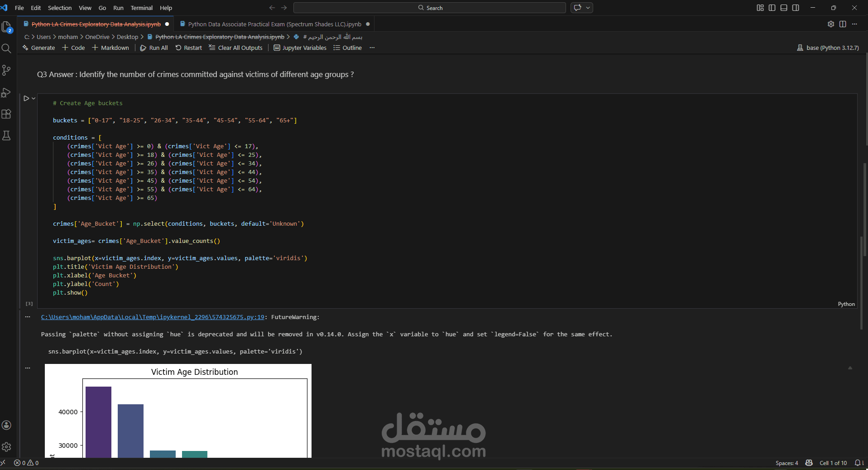Viewport: 868px width, 470px height.
Task: Open the Terminal menu
Action: click(142, 8)
